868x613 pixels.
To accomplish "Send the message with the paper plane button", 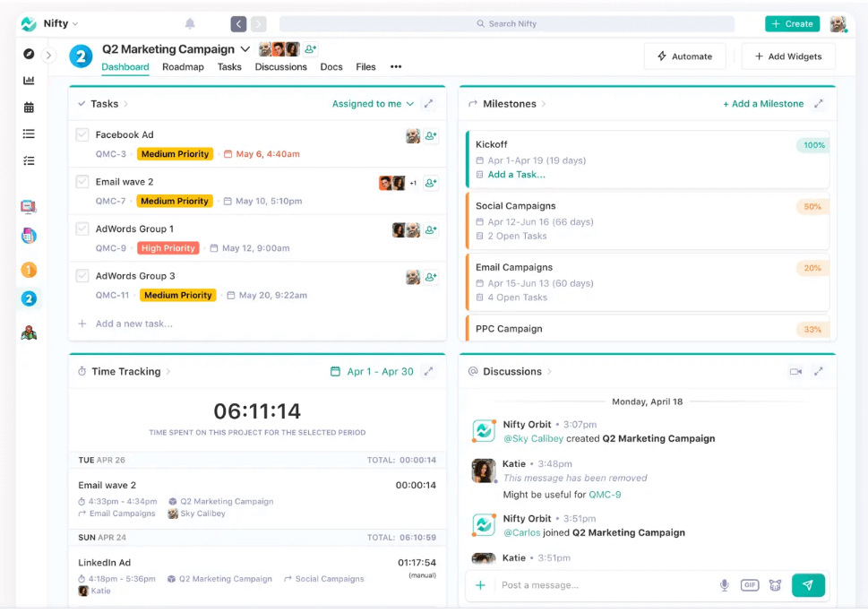I will 808,585.
